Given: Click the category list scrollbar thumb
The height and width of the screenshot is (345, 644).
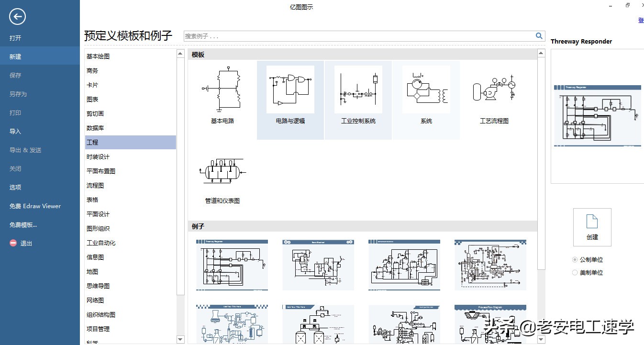Looking at the screenshot, I should [180, 176].
